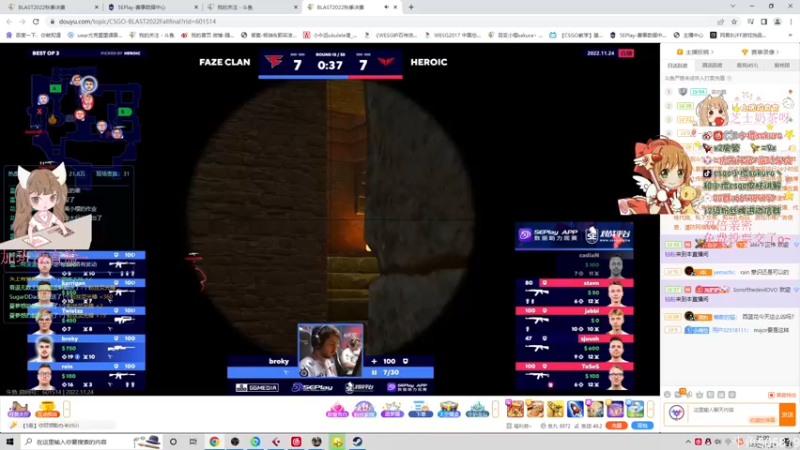The width and height of the screenshot is (800, 450).
Task: Open Cortana circle on the taskbar
Action: pos(173,441)
